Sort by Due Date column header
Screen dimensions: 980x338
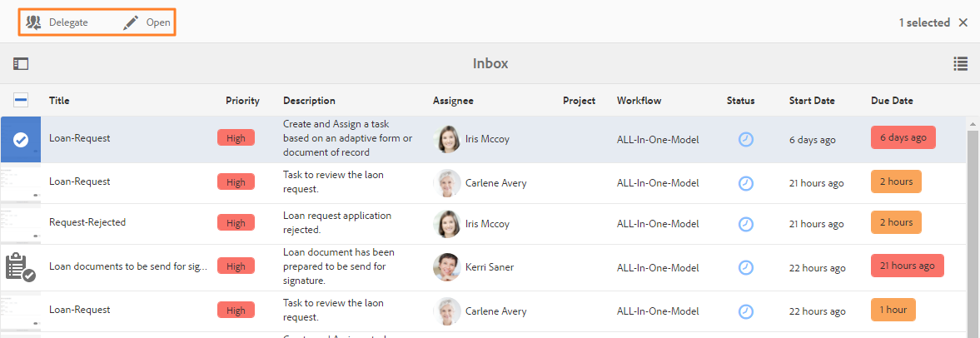click(x=892, y=101)
